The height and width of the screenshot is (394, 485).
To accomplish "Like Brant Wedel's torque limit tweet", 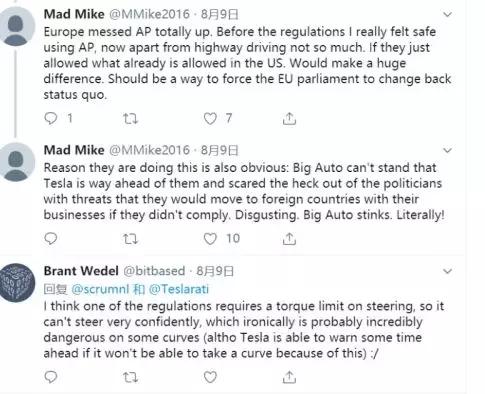I will (210, 377).
